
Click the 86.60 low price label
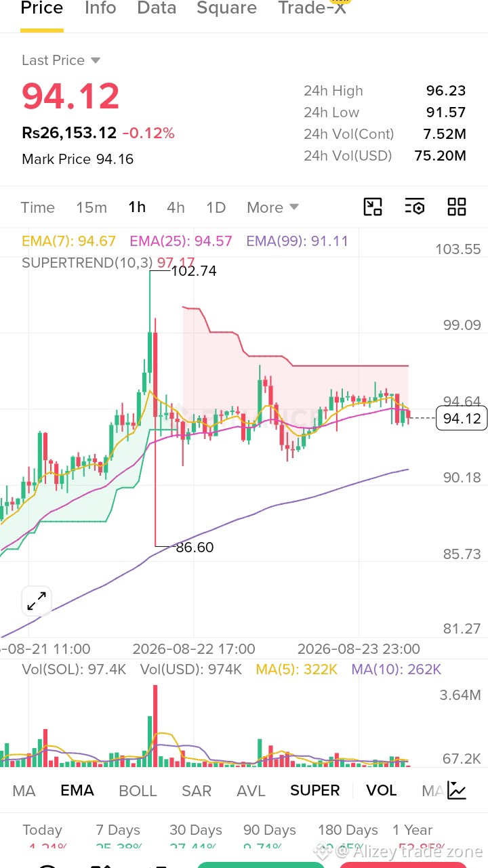[195, 547]
